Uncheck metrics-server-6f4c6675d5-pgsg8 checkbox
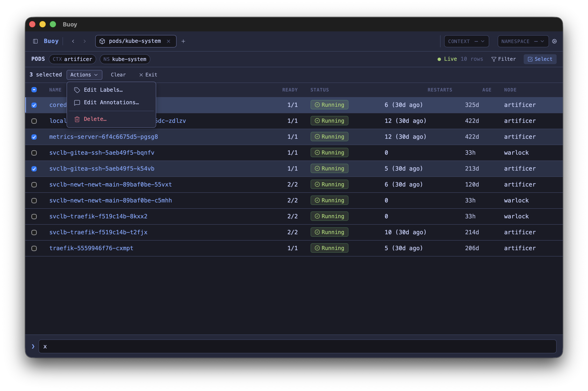The height and width of the screenshot is (391, 588). pyautogui.click(x=34, y=137)
